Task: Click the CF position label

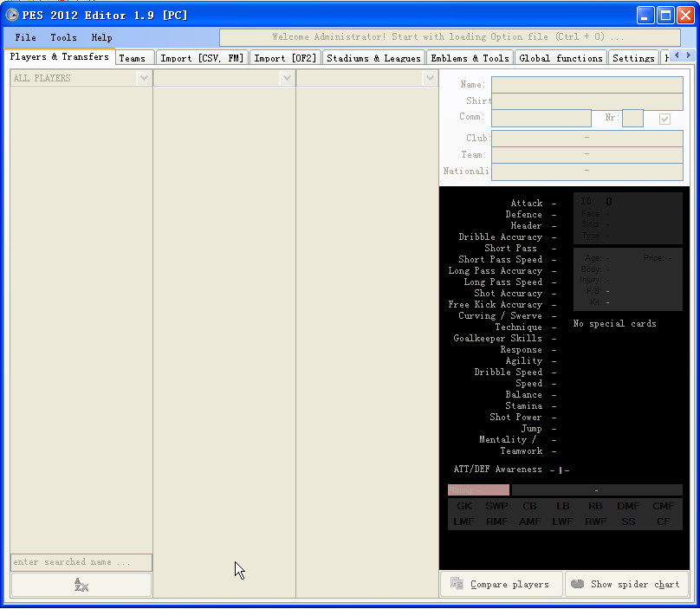Action: [x=663, y=522]
